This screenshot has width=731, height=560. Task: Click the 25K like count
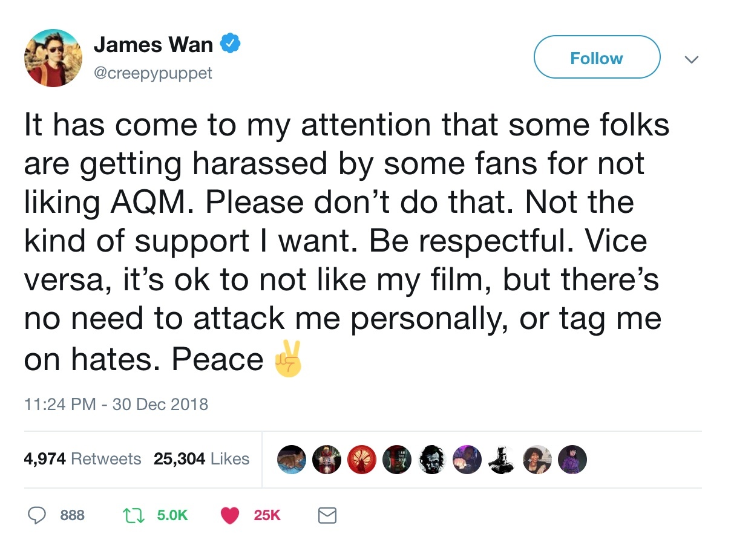[267, 515]
